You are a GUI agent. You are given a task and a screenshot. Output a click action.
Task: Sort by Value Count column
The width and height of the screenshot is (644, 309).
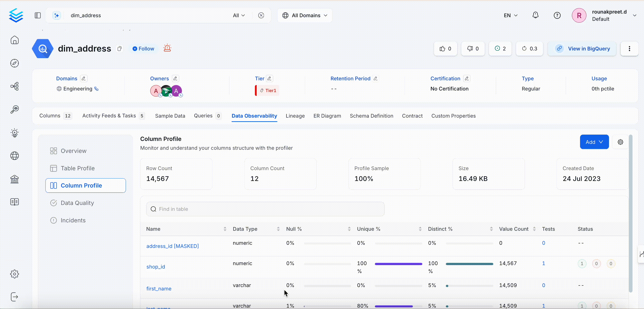pyautogui.click(x=534, y=229)
